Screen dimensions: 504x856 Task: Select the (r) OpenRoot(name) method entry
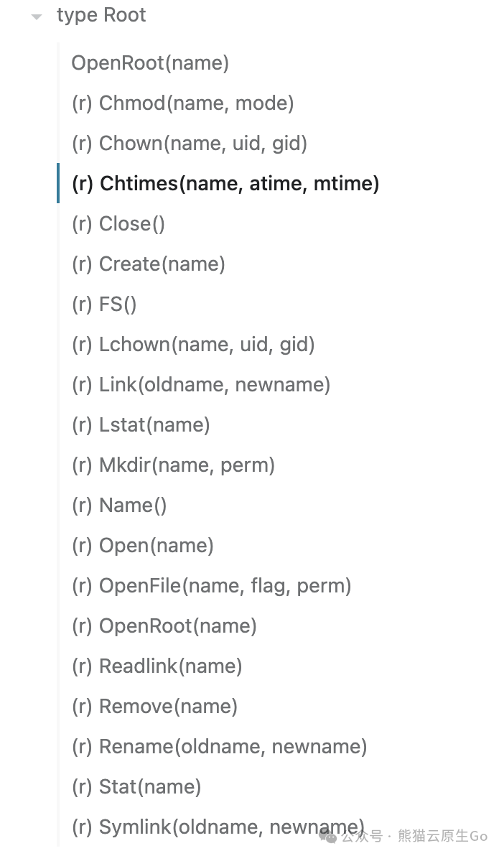click(x=164, y=626)
